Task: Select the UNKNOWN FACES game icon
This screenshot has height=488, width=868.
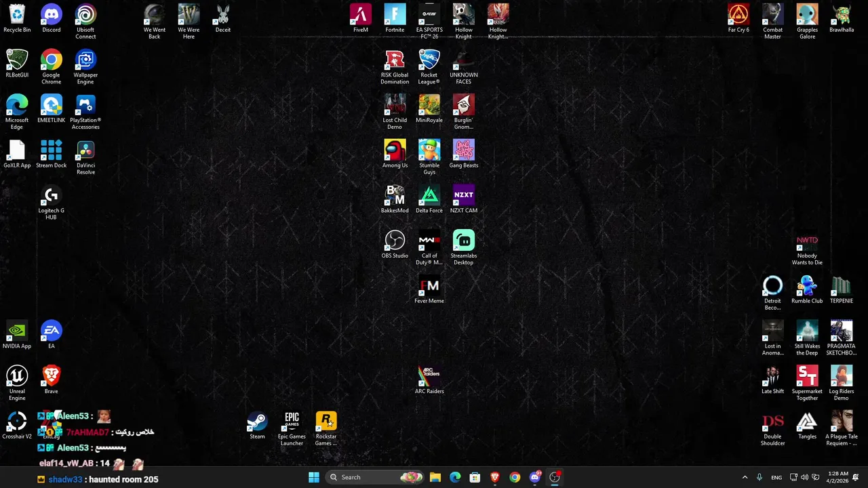Action: tap(464, 67)
